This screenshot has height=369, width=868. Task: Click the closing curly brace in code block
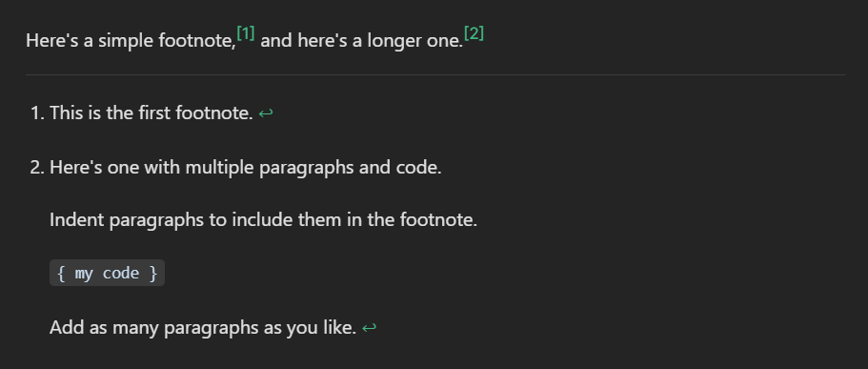pyautogui.click(x=153, y=273)
